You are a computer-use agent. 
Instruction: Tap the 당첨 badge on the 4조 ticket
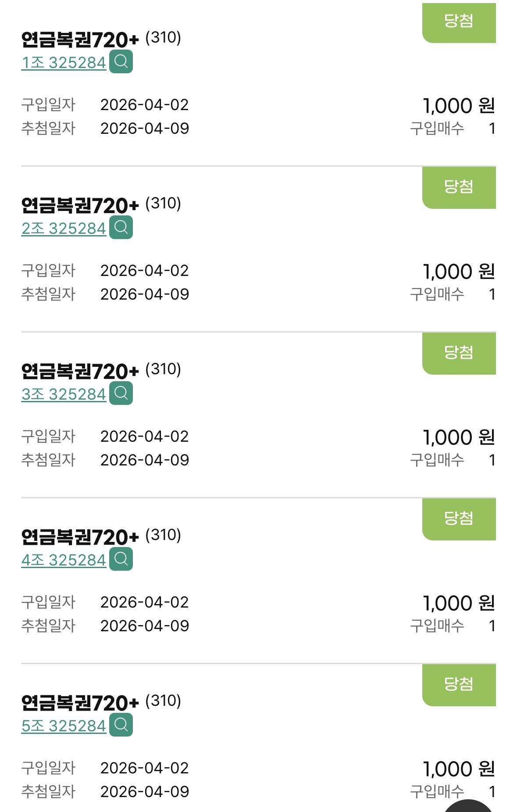click(x=459, y=519)
